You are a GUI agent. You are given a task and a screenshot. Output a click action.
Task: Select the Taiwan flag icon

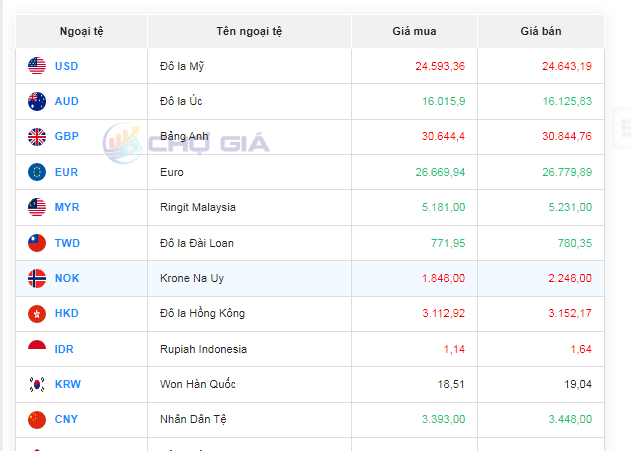click(x=37, y=243)
